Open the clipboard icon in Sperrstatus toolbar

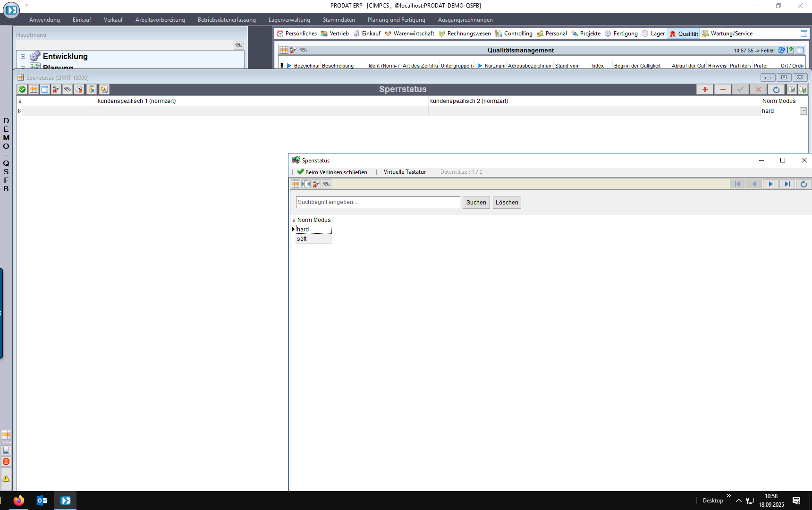tap(92, 89)
